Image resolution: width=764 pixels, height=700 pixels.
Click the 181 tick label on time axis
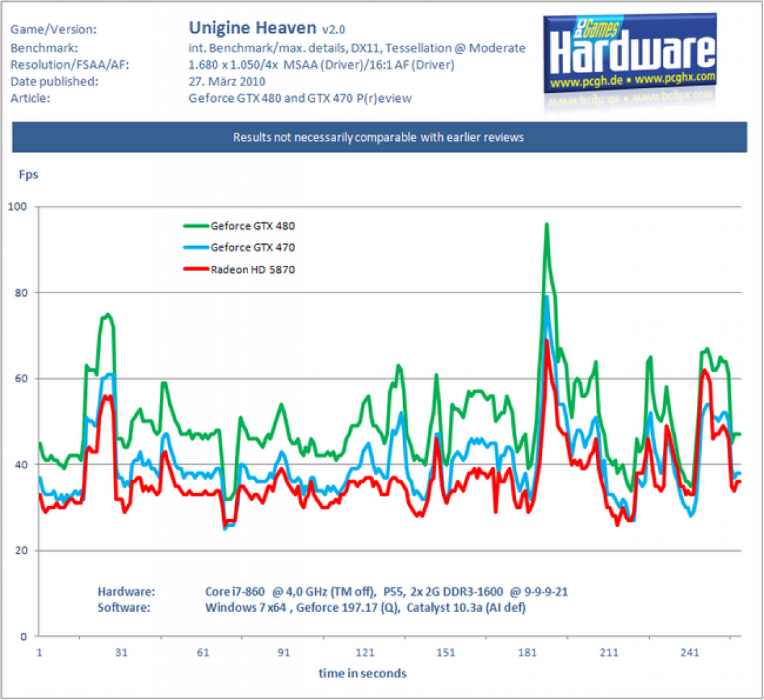pos(527,653)
